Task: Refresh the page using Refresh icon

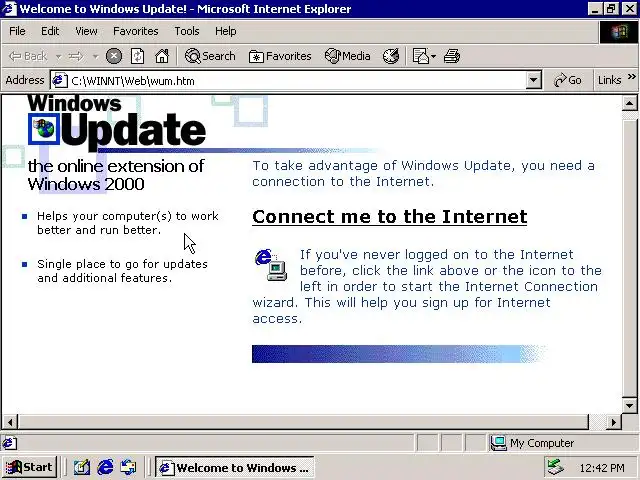Action: pyautogui.click(x=137, y=56)
